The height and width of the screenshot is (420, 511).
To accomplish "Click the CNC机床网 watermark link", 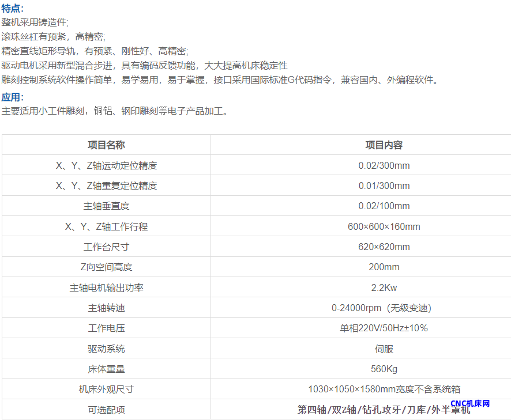I will [x=470, y=404].
